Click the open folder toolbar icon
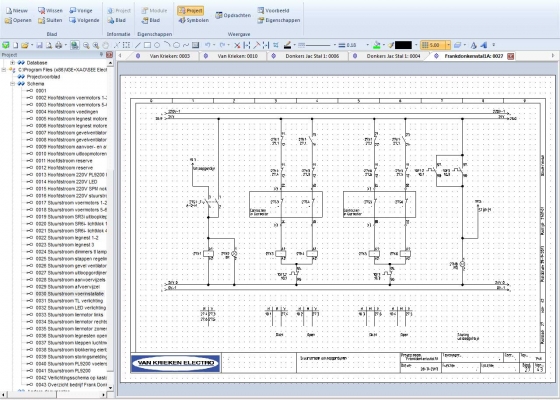 pos(24,45)
